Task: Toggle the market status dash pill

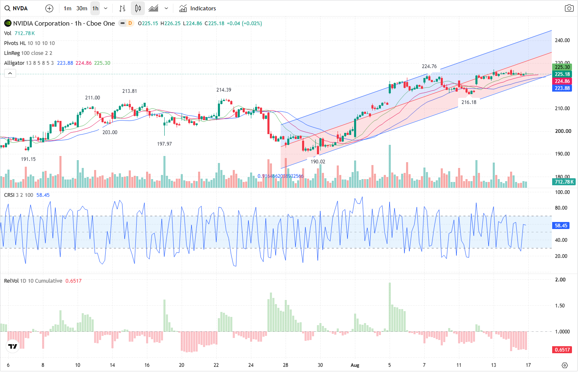Action: pyautogui.click(x=123, y=23)
